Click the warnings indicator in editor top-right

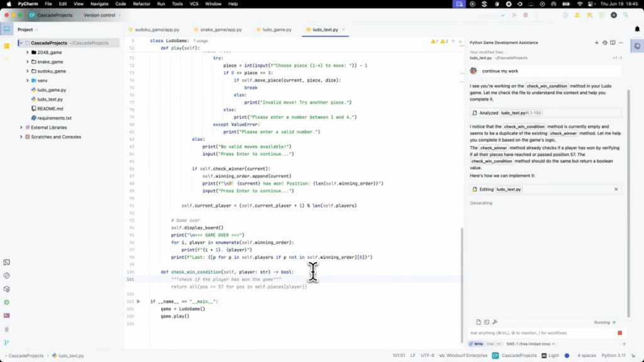440,41
